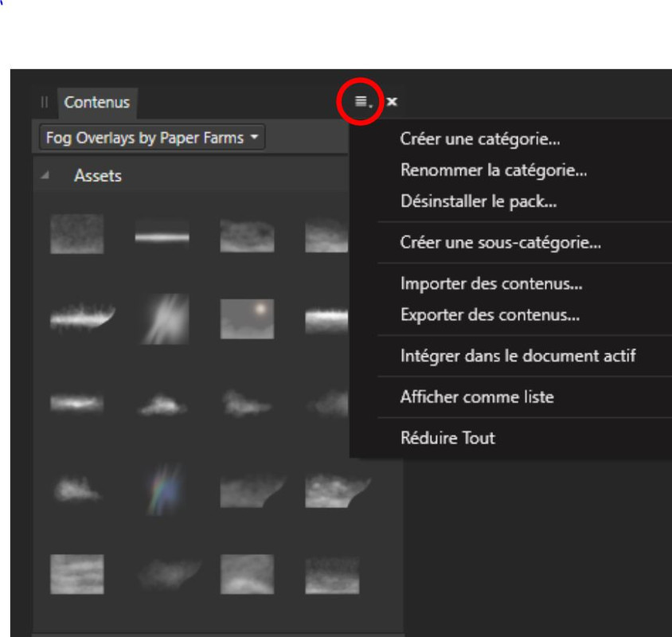This screenshot has height=637, width=672.
Task: Select the grainy noise fog square thumbnail
Action: (x=76, y=234)
